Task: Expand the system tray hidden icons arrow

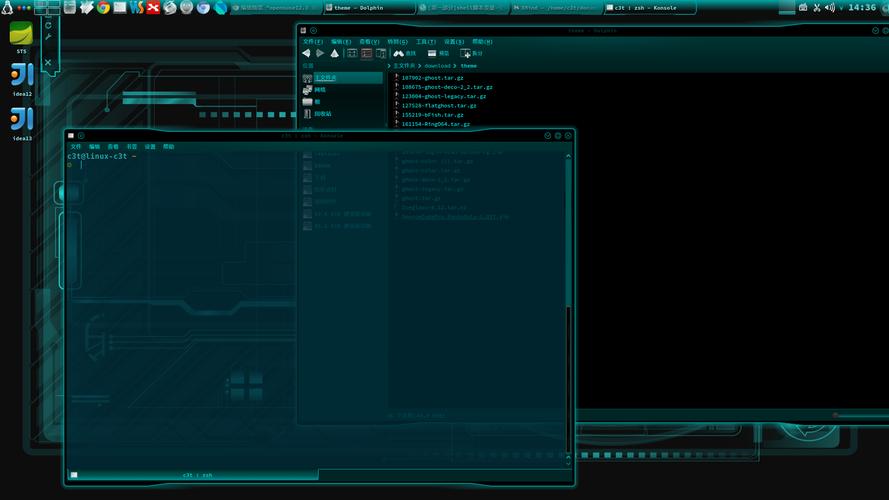Action: 841,7
